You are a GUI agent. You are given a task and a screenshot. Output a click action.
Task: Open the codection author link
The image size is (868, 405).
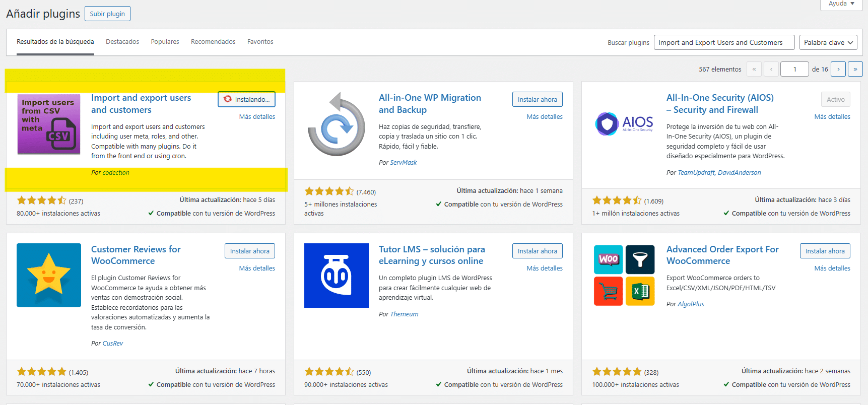[116, 173]
